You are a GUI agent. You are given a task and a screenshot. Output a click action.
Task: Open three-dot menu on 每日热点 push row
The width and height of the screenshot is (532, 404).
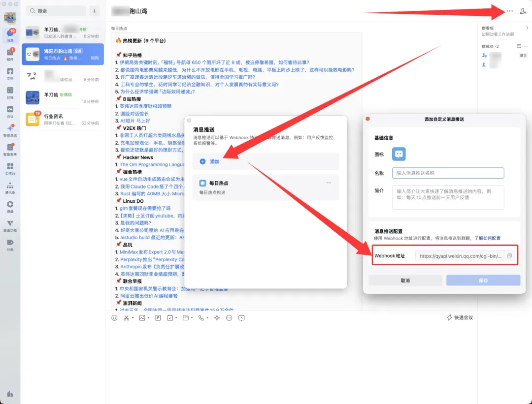tap(329, 183)
